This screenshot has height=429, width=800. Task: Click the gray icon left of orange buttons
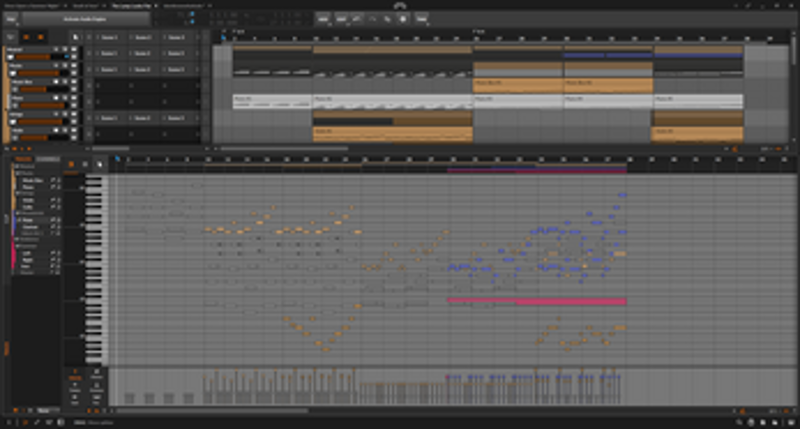click(10, 37)
